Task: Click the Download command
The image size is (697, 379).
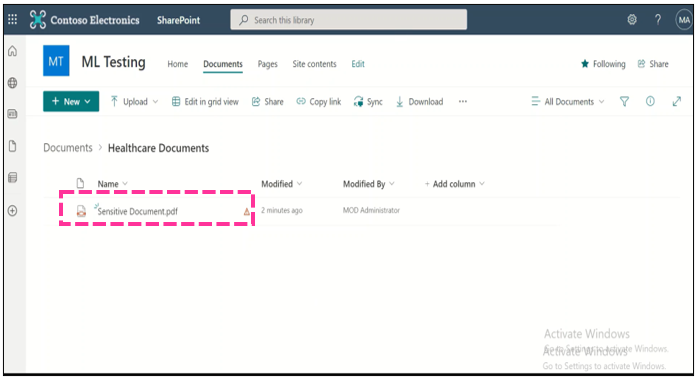Action: (420, 102)
